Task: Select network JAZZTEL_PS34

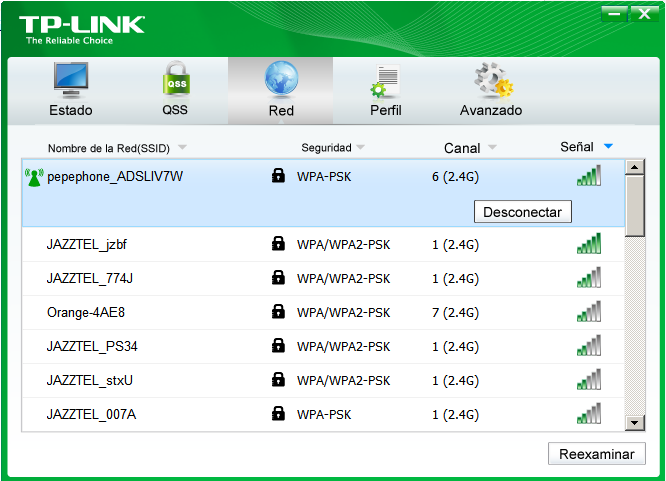Action: (x=323, y=346)
